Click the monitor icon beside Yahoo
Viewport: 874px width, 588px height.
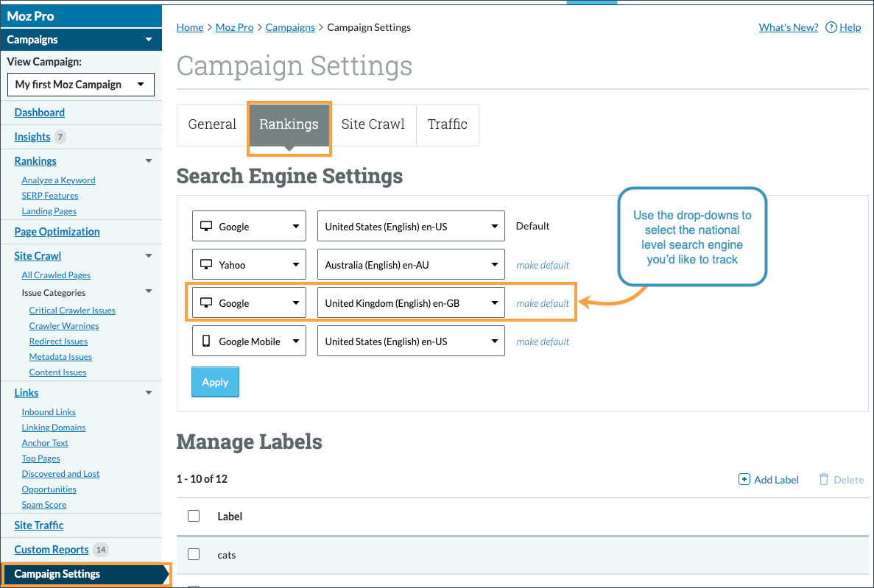click(206, 264)
